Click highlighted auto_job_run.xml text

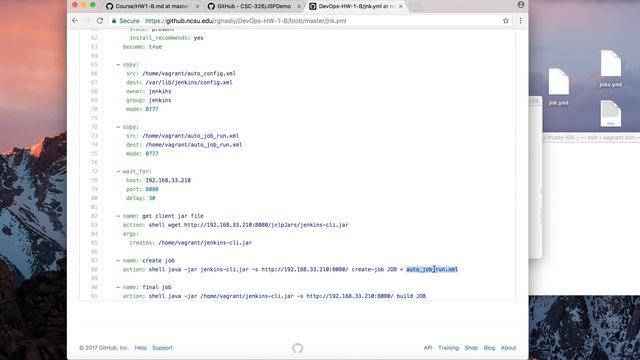432,269
